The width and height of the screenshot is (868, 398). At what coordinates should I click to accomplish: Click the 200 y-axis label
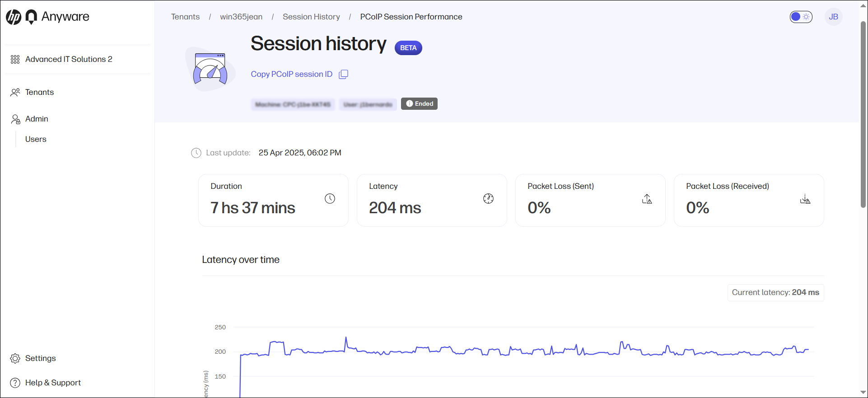pyautogui.click(x=220, y=351)
